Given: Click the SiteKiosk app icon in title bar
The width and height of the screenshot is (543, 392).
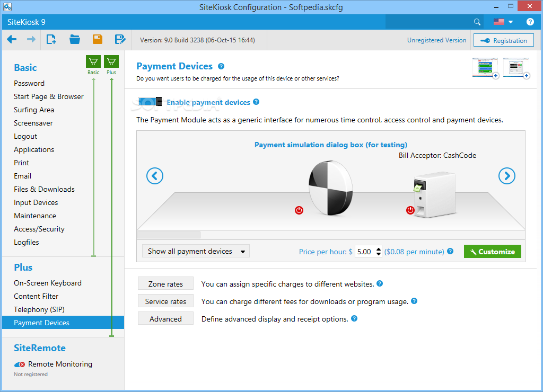Looking at the screenshot, I should (7, 6).
